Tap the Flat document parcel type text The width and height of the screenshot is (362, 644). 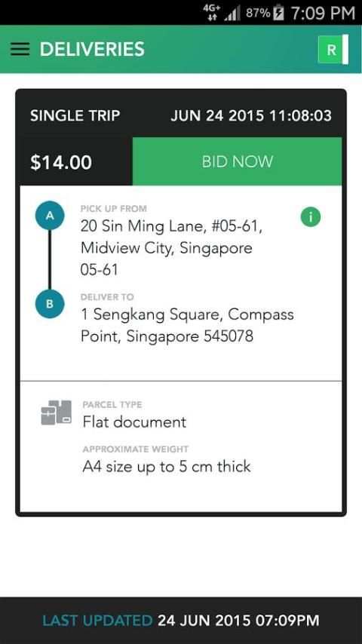coord(134,422)
